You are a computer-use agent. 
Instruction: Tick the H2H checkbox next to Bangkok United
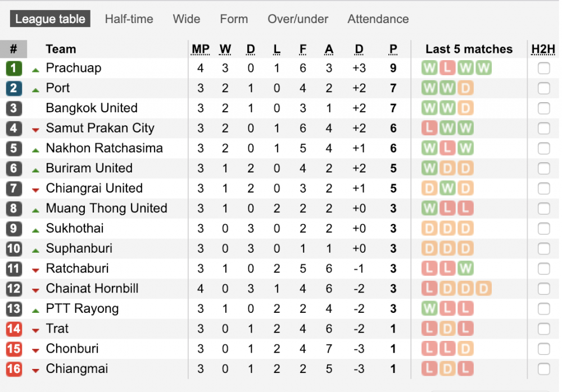tap(543, 108)
